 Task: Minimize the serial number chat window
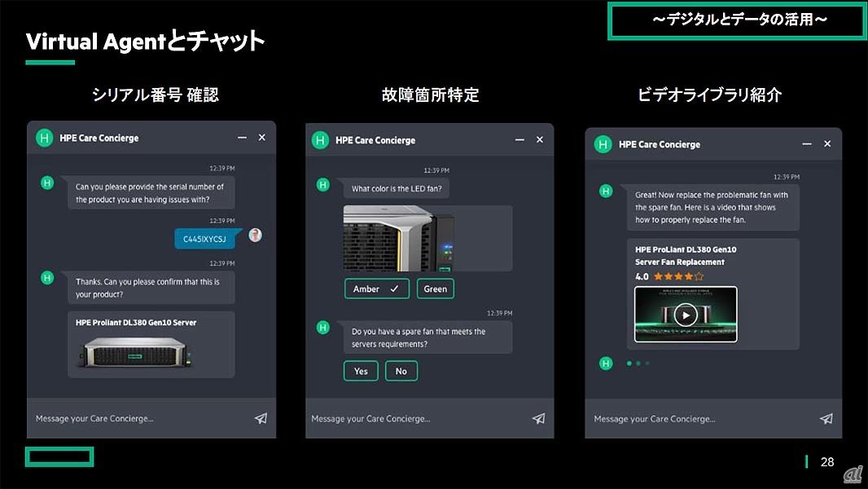coord(242,138)
